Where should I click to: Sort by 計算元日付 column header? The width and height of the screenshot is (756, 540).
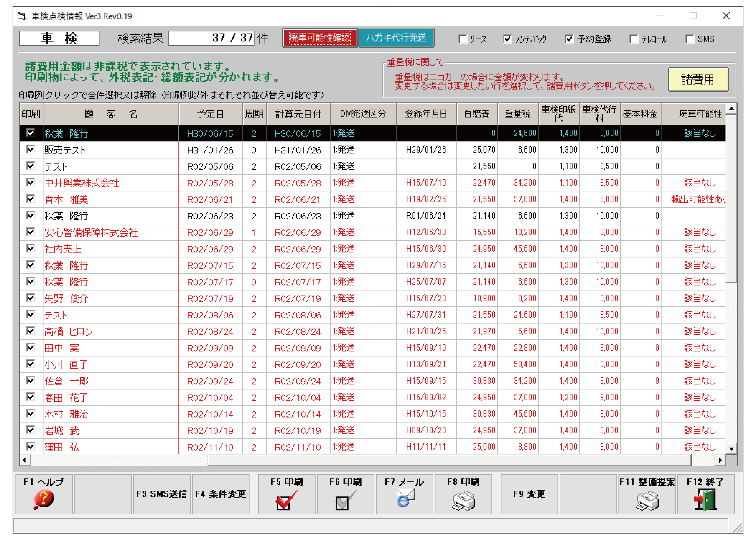pos(298,114)
